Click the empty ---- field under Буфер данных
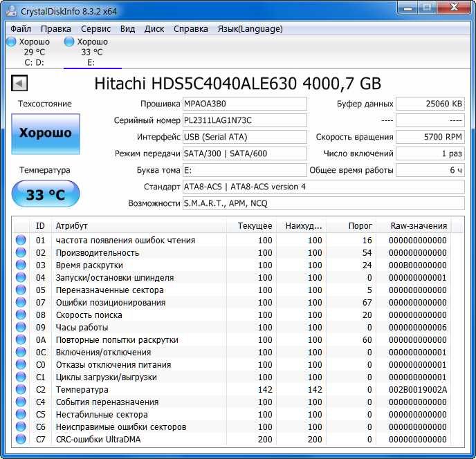Screen dimensions: 476x459 430,120
